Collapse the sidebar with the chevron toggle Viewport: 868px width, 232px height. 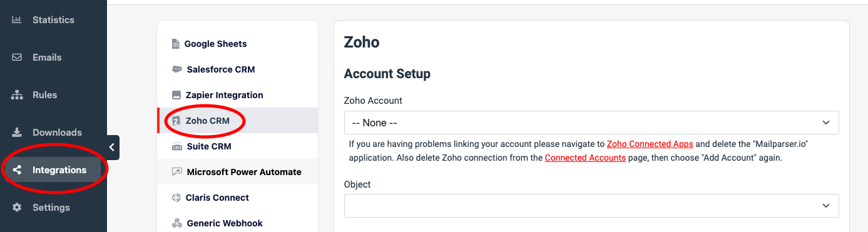(111, 148)
